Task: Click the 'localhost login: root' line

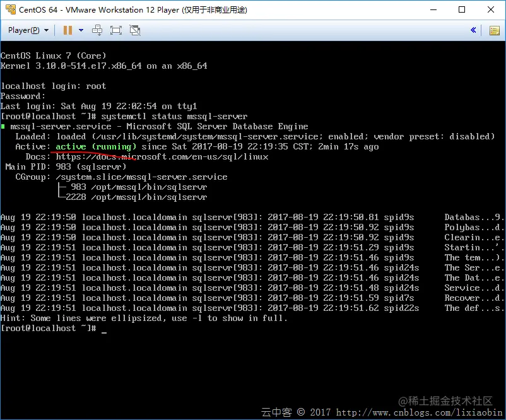Action: click(53, 86)
